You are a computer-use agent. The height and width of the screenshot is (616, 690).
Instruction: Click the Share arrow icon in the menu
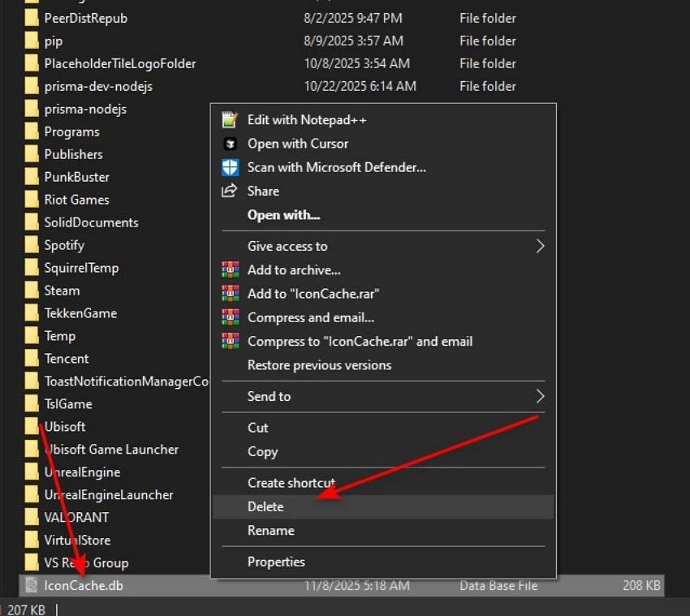230,191
